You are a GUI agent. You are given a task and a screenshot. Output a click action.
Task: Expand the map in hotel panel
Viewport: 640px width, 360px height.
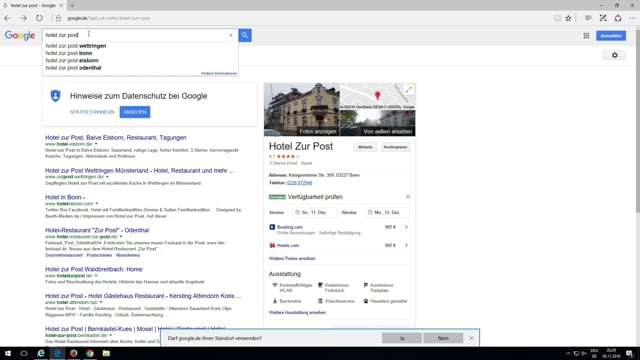click(409, 90)
